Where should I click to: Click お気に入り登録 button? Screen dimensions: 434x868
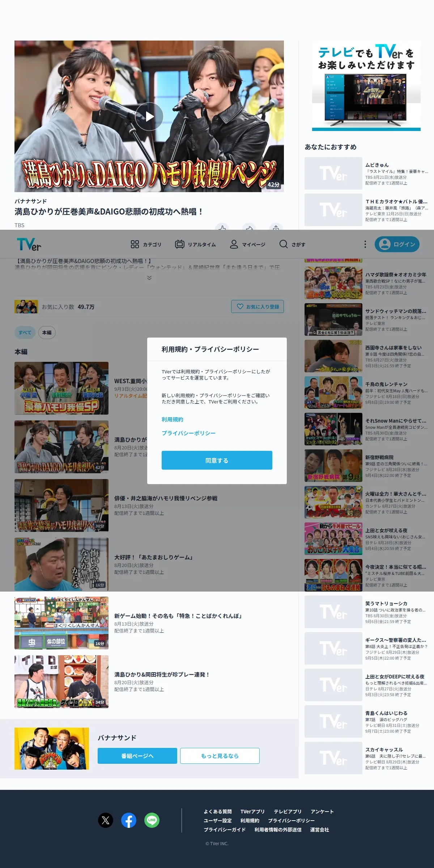tap(258, 306)
